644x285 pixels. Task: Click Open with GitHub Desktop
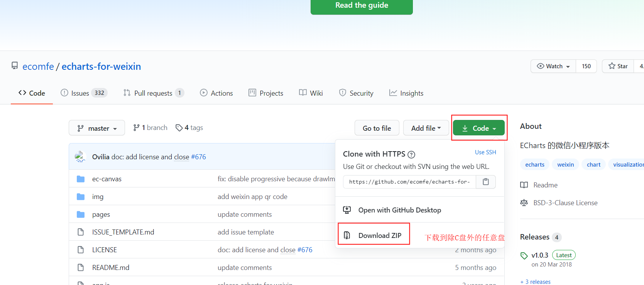pyautogui.click(x=400, y=210)
